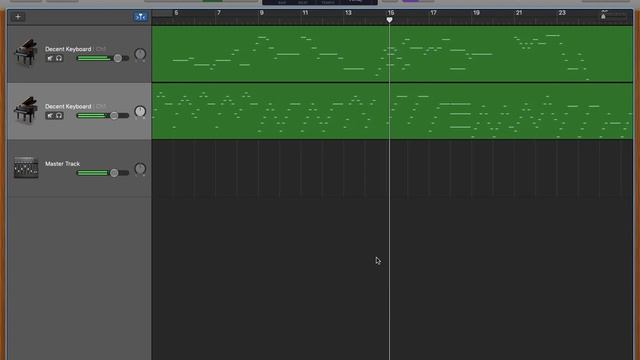Screen dimensions: 640x360
Task: Click first Decent Keyboard pan knob
Action: pyautogui.click(x=140, y=54)
